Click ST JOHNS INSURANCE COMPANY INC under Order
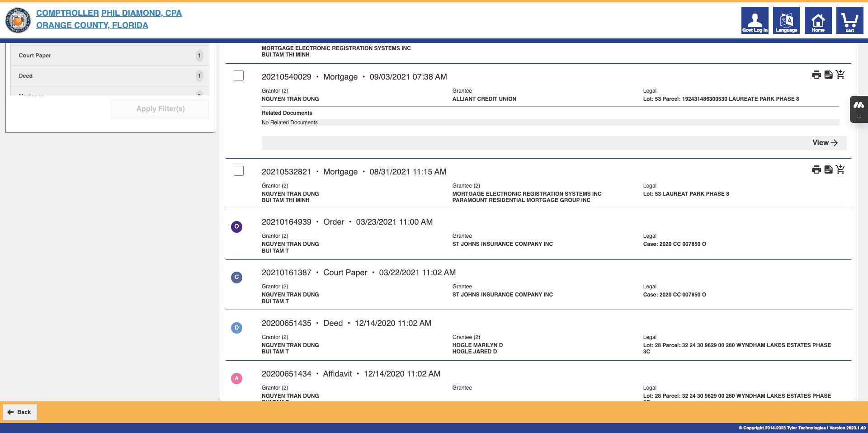Viewport: 868px width, 433px height. (503, 244)
